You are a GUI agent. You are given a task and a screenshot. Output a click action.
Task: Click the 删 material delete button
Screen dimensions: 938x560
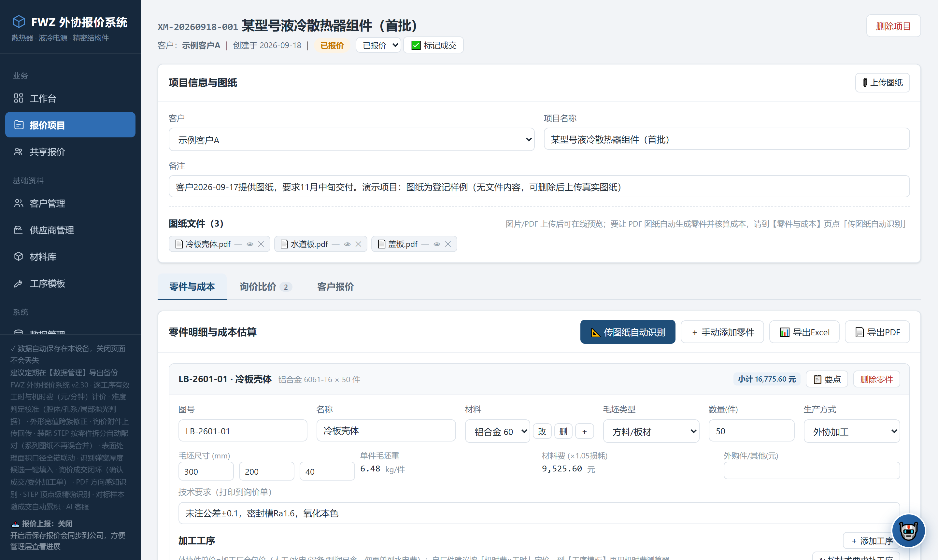coord(563,431)
